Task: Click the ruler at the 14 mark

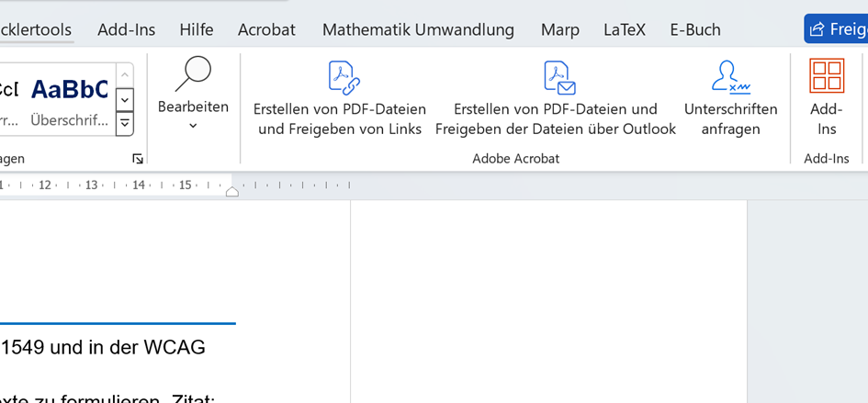Action: tap(139, 185)
